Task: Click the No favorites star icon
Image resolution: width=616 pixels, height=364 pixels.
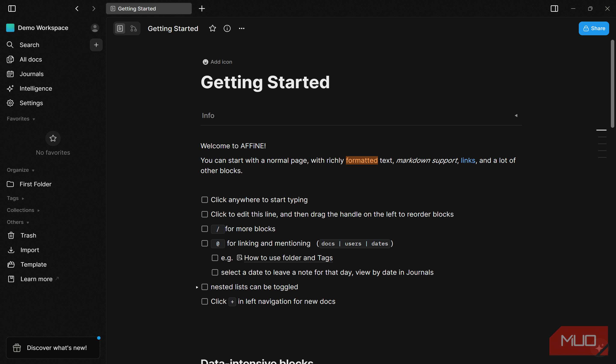Action: tap(53, 138)
